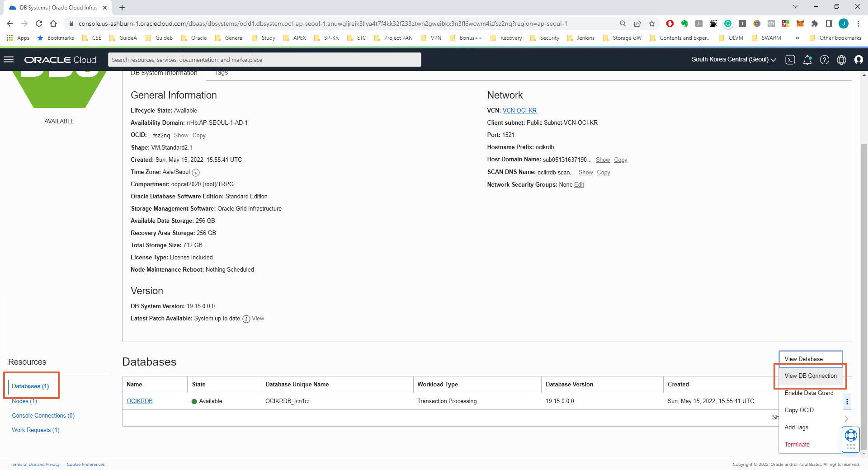Select View Database from context menu
This screenshot has height=470, width=868.
tap(811, 359)
